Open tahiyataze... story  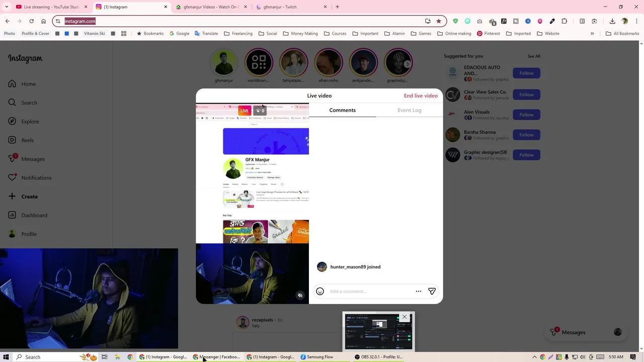(293, 62)
